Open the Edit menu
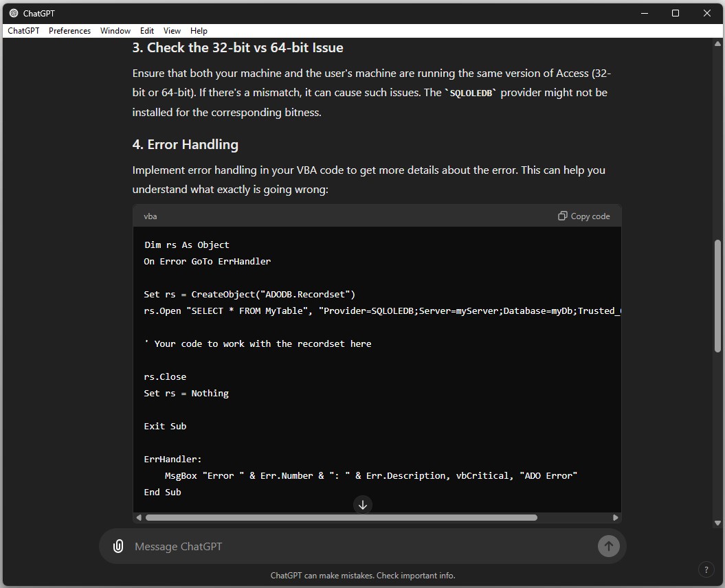Screen dimensions: 725x588 [x=146, y=30]
